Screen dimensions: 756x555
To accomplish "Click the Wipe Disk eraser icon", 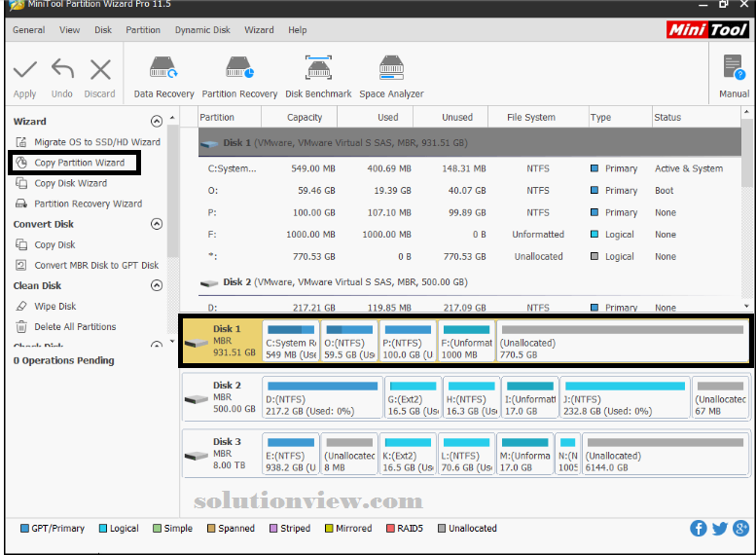I will pos(21,306).
